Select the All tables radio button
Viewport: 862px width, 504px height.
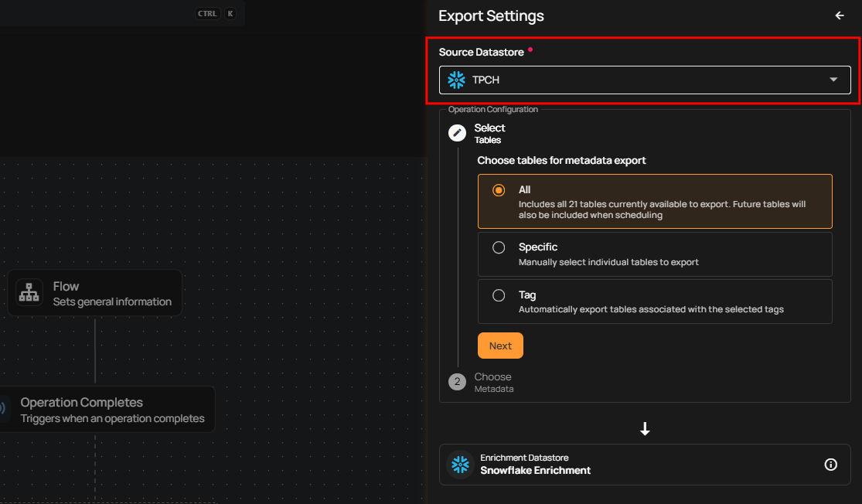tap(499, 190)
